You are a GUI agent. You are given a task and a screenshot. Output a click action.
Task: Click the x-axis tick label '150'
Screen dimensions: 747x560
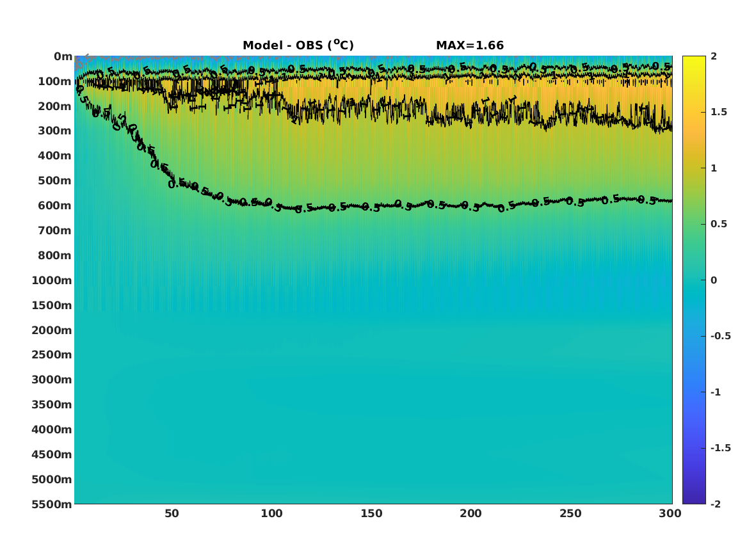click(371, 513)
